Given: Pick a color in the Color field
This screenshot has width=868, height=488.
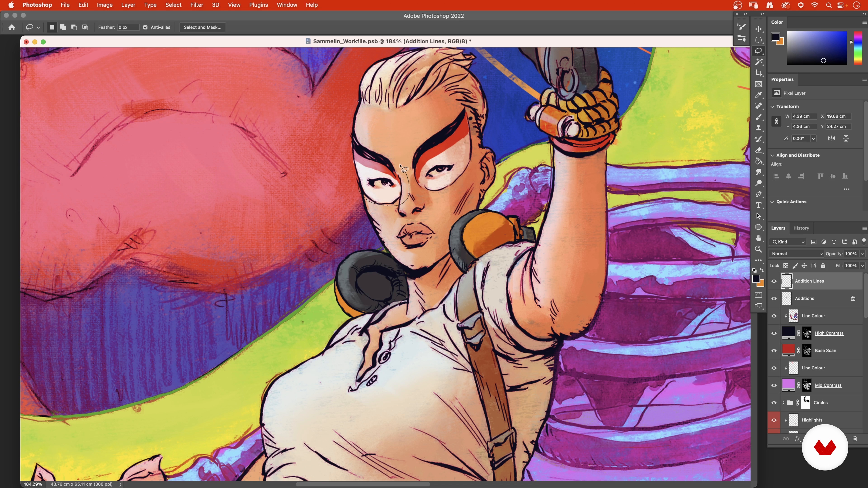Looking at the screenshot, I should point(816,48).
